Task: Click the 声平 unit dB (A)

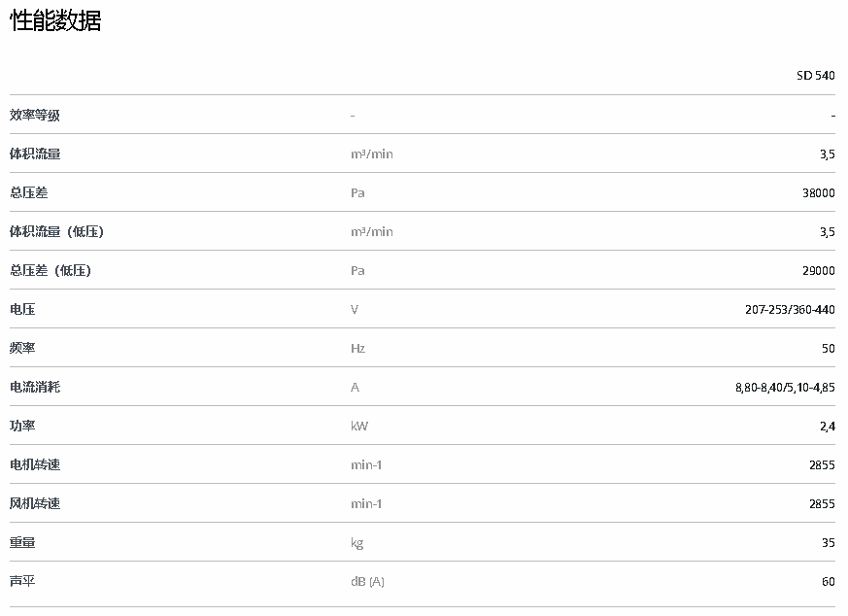Action: coord(367,582)
